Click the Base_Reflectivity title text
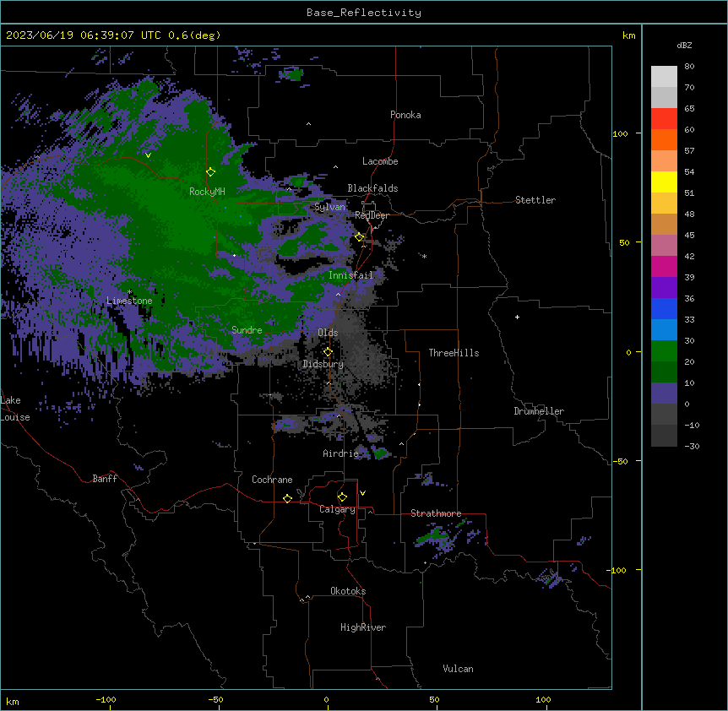The image size is (728, 711). pos(364,13)
